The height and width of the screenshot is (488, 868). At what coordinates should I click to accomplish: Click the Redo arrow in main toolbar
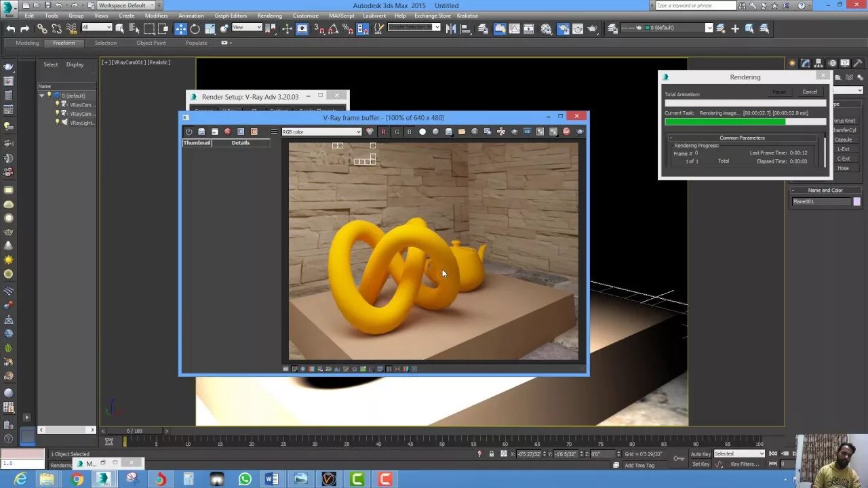click(24, 28)
